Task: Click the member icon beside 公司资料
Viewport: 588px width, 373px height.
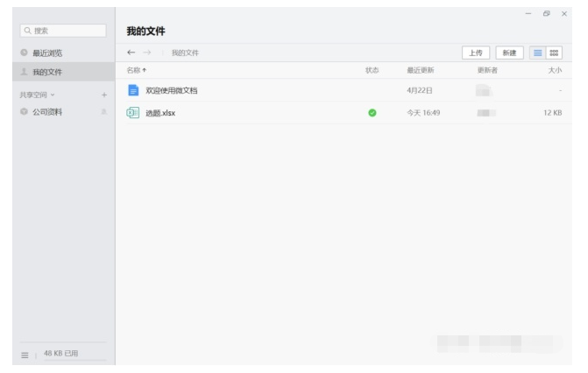Action: 103,112
